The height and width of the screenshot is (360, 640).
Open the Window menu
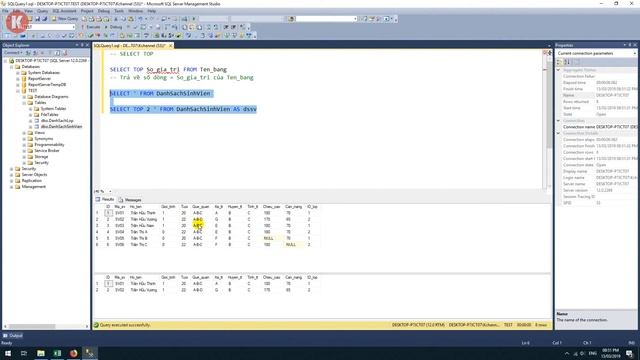136,11
